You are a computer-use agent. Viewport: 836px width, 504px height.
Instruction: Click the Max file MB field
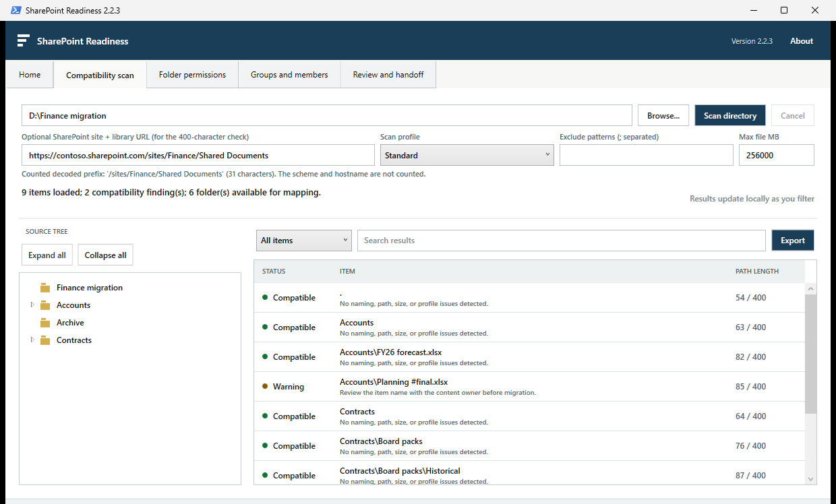click(777, 155)
